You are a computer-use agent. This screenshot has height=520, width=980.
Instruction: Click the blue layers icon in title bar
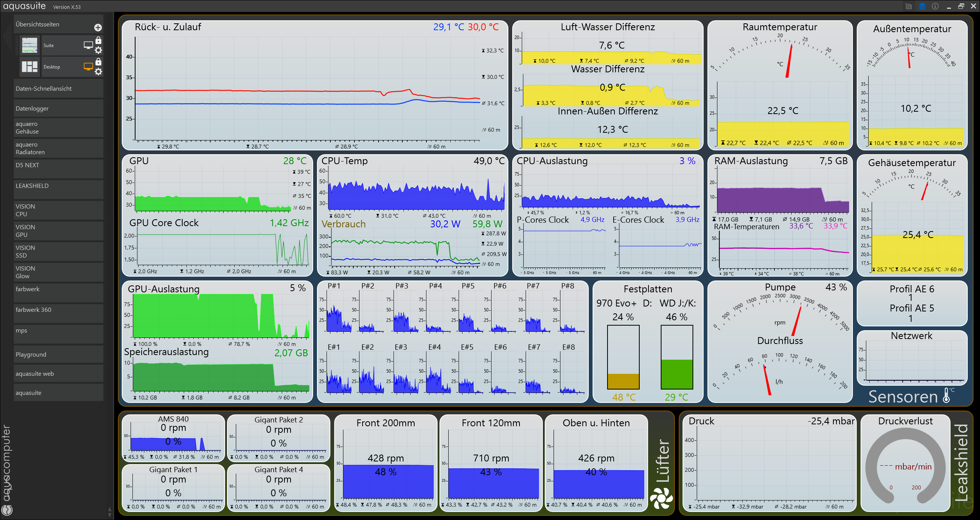pos(922,7)
